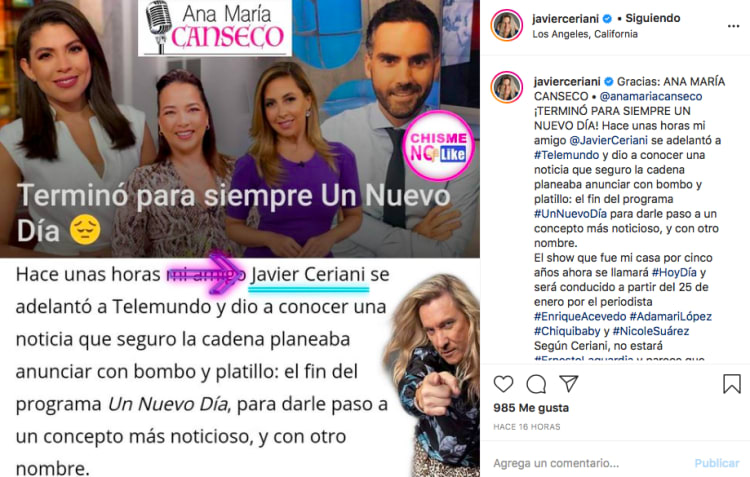Screen dimensions: 750x477
Task: Open the @anamariacanseco mention
Action: pos(651,96)
